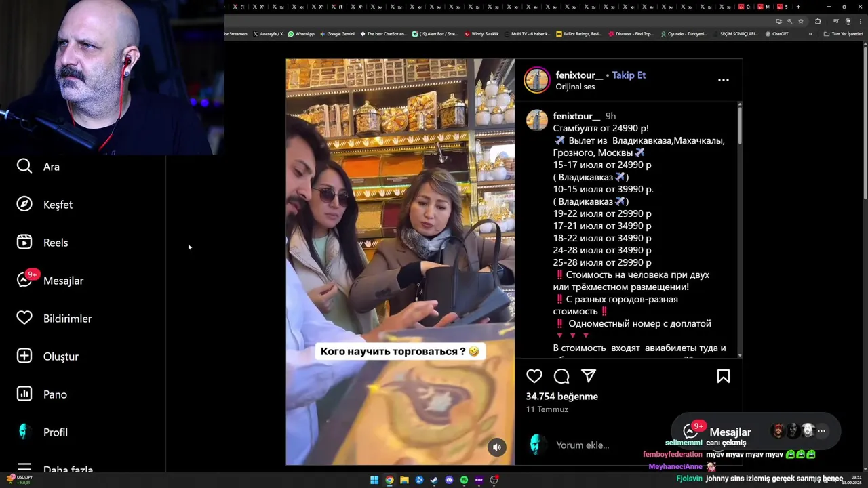
Task: Open the fenixtour__ username in the caption
Action: pyautogui.click(x=576, y=116)
